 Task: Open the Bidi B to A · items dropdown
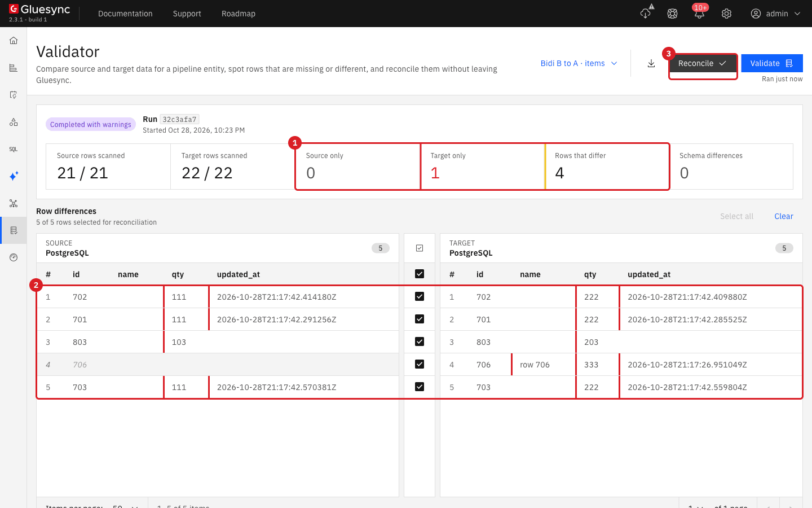tap(579, 63)
